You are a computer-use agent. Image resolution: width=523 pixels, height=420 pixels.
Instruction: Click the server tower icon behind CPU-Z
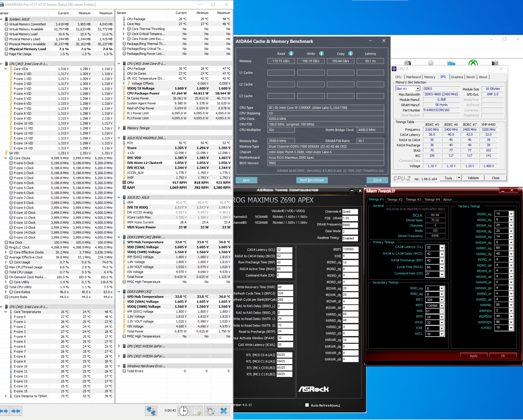[x=495, y=63]
